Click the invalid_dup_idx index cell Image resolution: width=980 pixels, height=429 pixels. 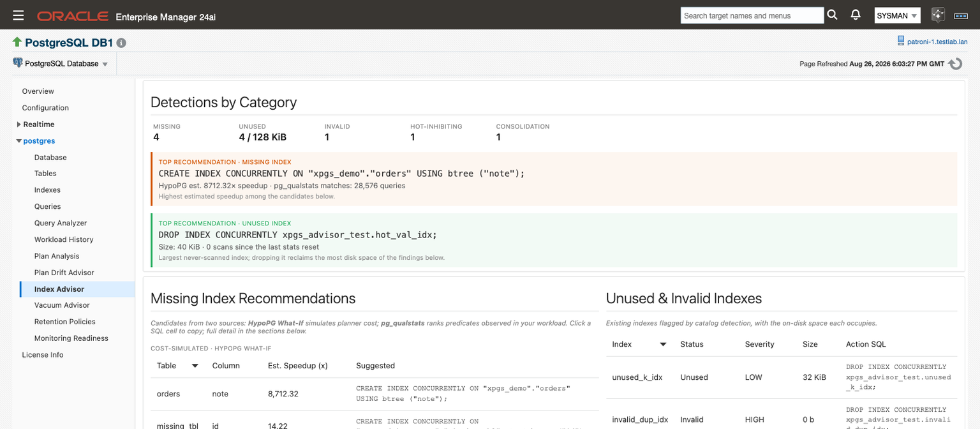pyautogui.click(x=640, y=419)
